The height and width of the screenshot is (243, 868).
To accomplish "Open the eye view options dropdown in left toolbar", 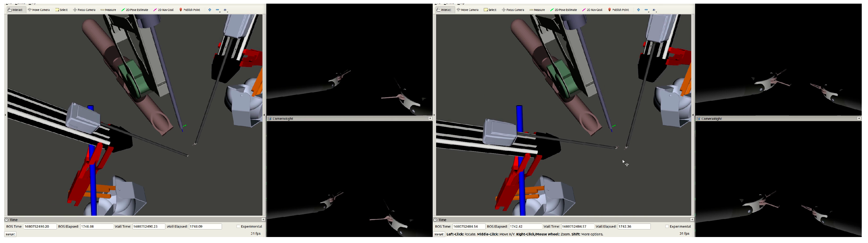I will tap(226, 10).
